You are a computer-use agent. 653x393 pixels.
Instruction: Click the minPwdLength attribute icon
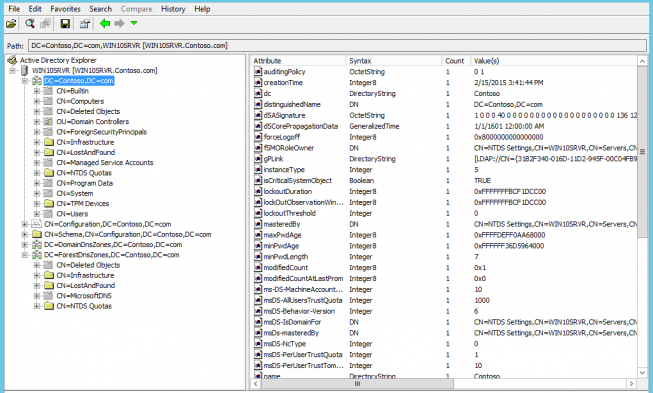pyautogui.click(x=258, y=257)
